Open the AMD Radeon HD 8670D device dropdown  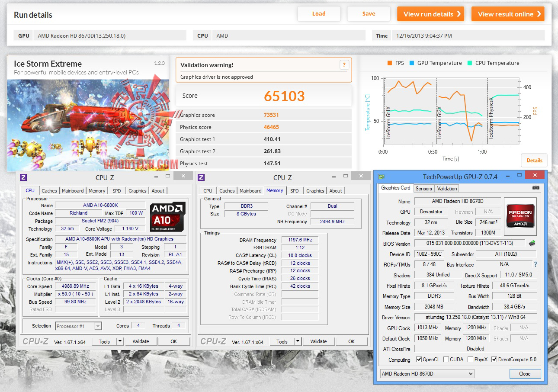[427, 374]
